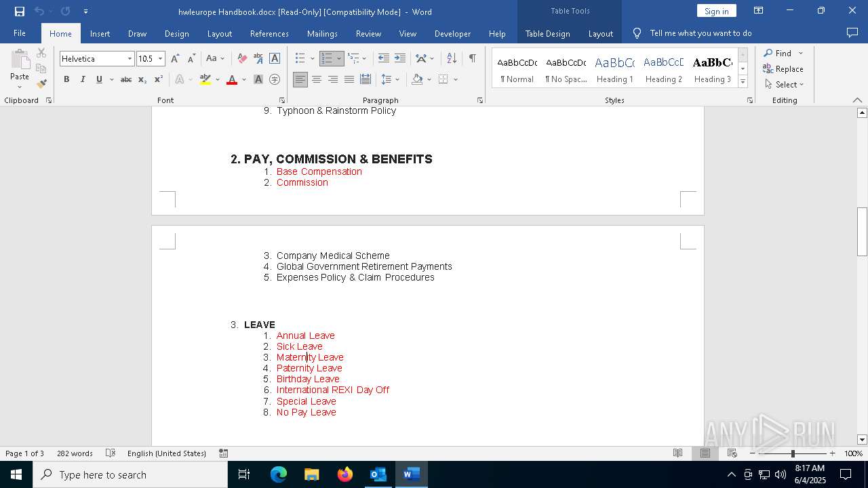
Task: Toggle Italic formatting
Action: 83,79
